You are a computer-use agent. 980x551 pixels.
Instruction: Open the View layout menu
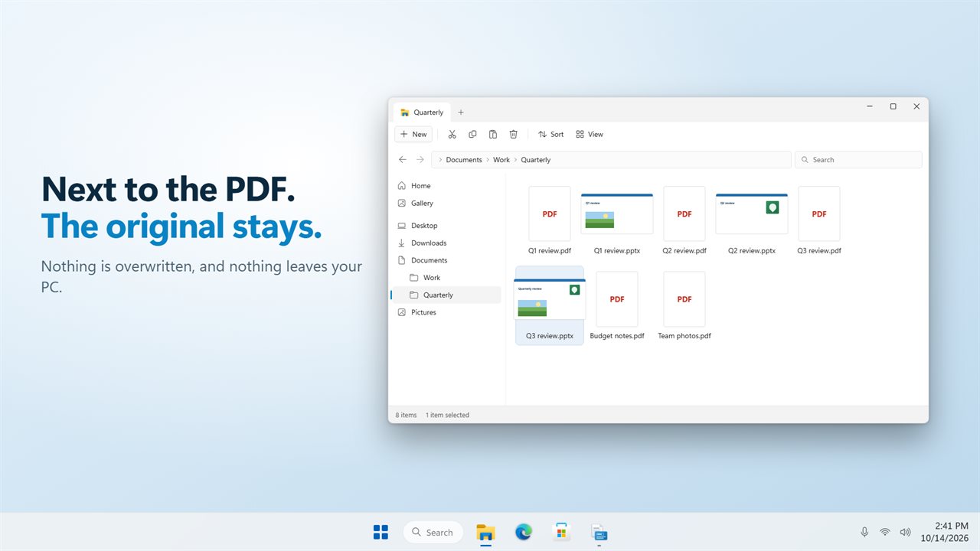(590, 134)
